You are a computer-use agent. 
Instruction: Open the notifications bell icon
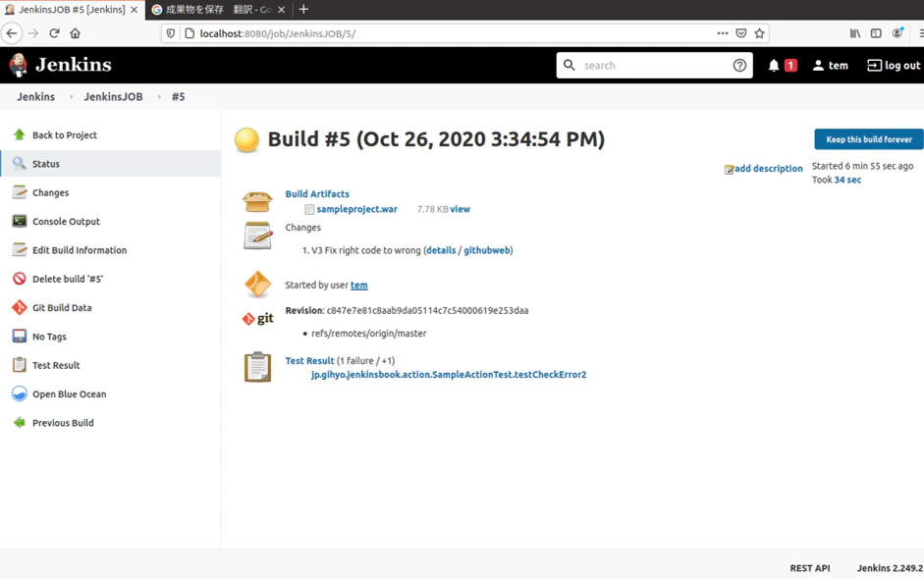pos(774,66)
